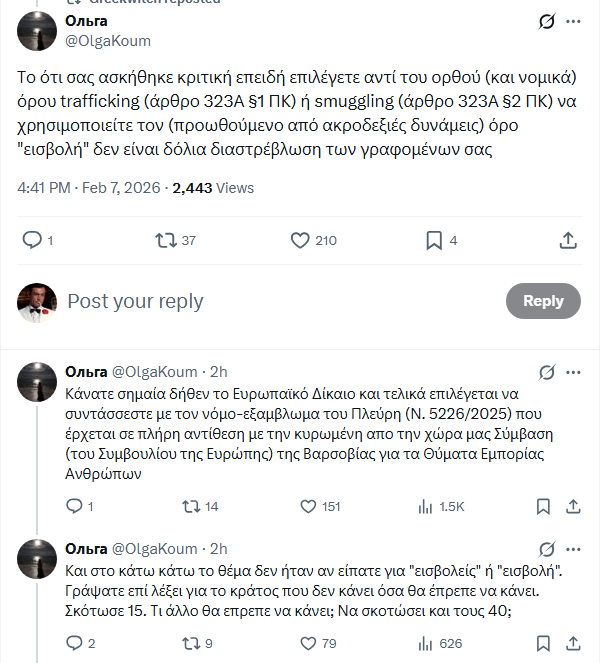This screenshot has width=603, height=663.
Task: Click the Reply button to submit
Action: tap(543, 301)
